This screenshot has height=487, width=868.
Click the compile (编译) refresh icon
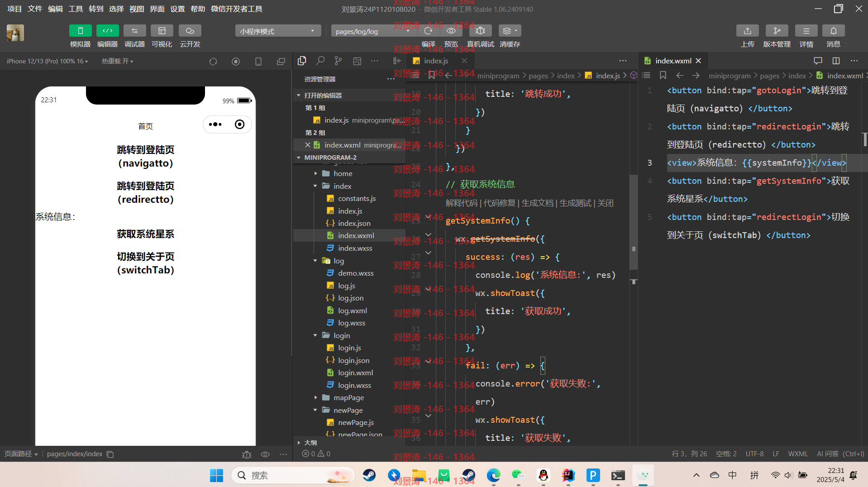coord(428,31)
